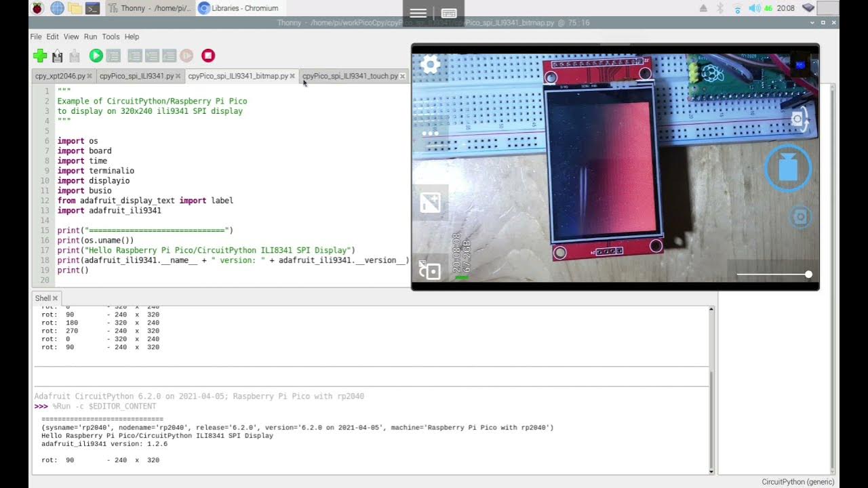The width and height of the screenshot is (868, 488).
Task: Click the Step out toolbar icon
Action: [x=169, y=56]
